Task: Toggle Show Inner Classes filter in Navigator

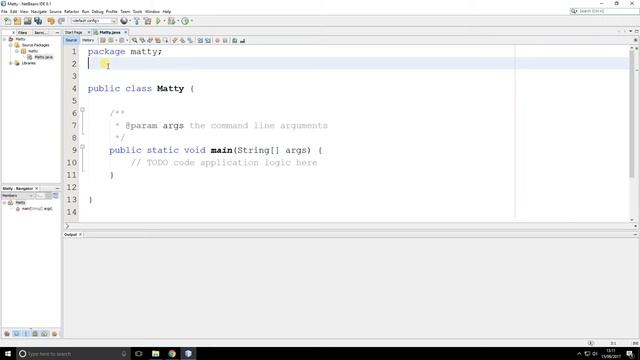Action: 44,334
